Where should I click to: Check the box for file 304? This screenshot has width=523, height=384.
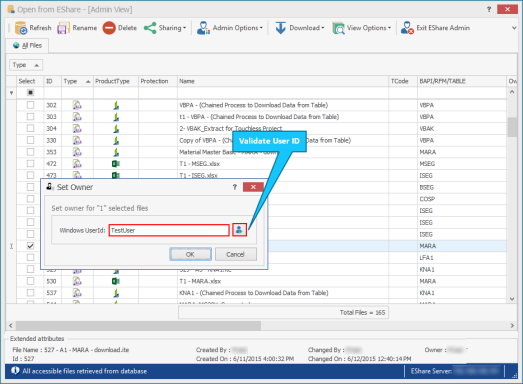pyautogui.click(x=30, y=128)
